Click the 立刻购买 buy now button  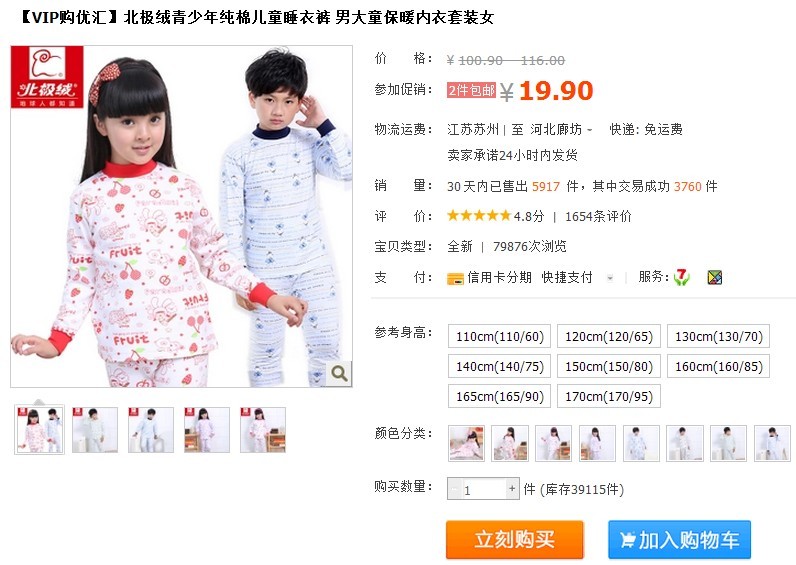coord(515,539)
